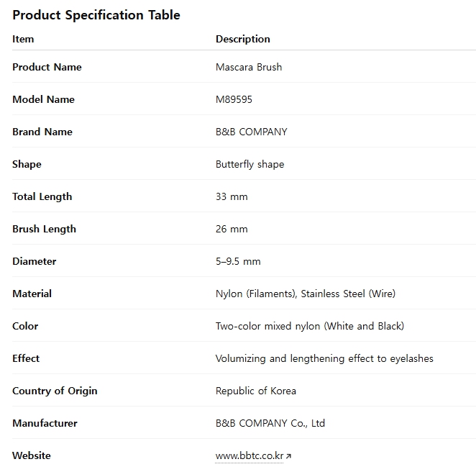476x472 pixels.
Task: Select the Website row label
Action: (x=32, y=455)
